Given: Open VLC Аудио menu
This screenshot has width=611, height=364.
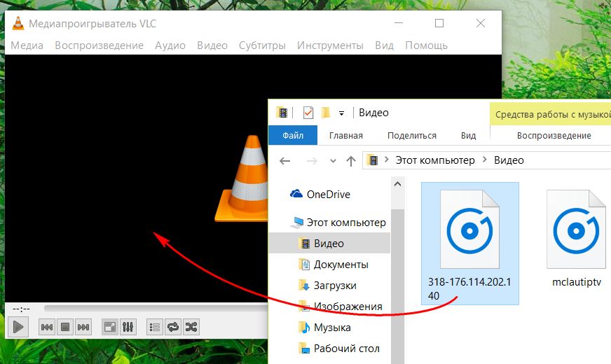Looking at the screenshot, I should 170,45.
